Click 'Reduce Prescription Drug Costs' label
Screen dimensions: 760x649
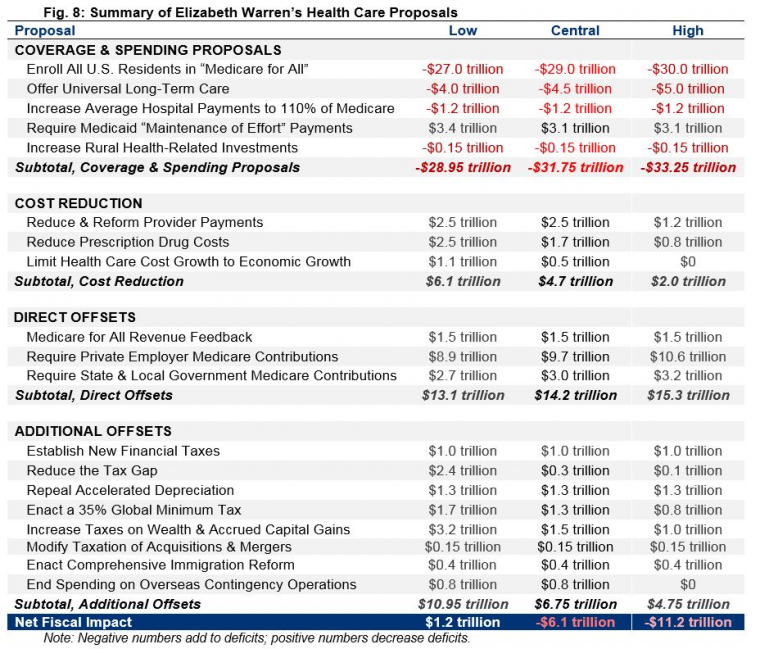coord(128,242)
